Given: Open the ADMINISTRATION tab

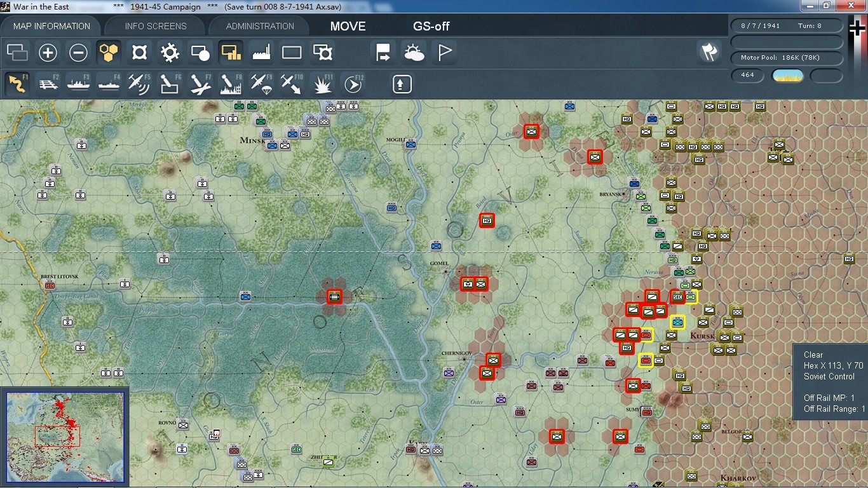Looking at the screenshot, I should tap(260, 26).
